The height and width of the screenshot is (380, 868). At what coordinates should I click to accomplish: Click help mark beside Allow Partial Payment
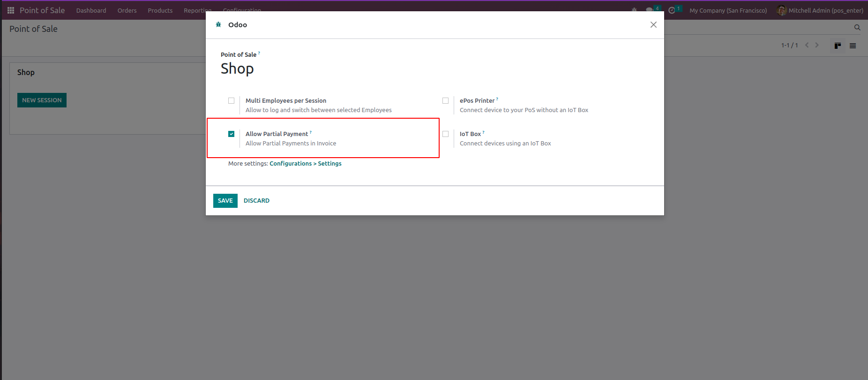pos(311,132)
